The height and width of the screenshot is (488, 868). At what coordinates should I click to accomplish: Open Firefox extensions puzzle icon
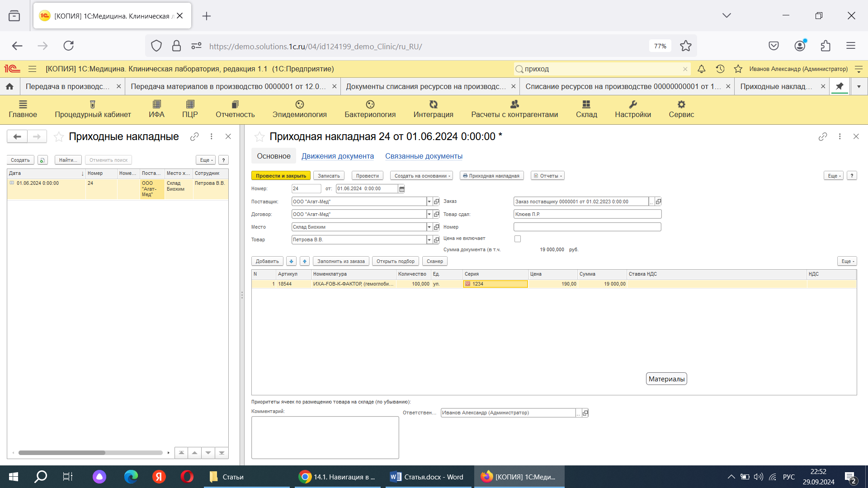coord(826,46)
